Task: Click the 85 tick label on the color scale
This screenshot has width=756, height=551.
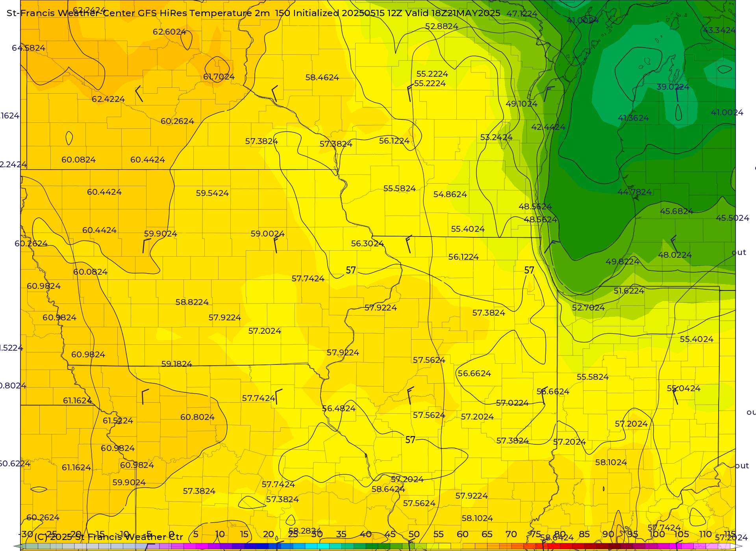Action: click(584, 534)
